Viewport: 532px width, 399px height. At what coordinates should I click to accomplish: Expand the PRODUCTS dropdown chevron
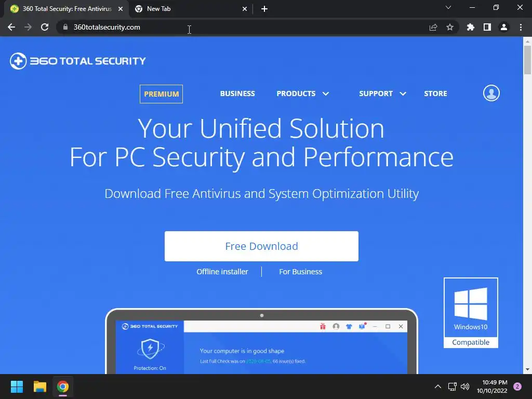326,94
